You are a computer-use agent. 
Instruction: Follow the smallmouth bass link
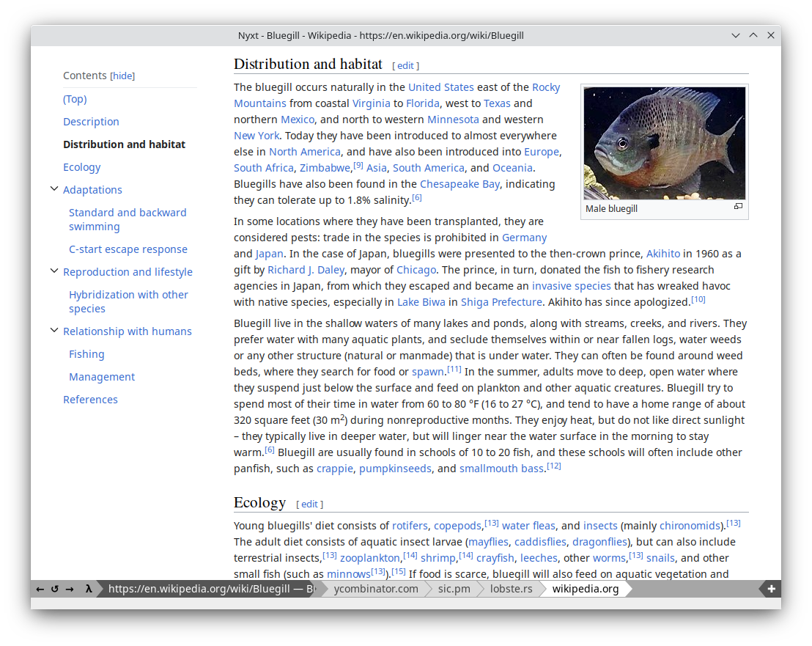pyautogui.click(x=501, y=469)
